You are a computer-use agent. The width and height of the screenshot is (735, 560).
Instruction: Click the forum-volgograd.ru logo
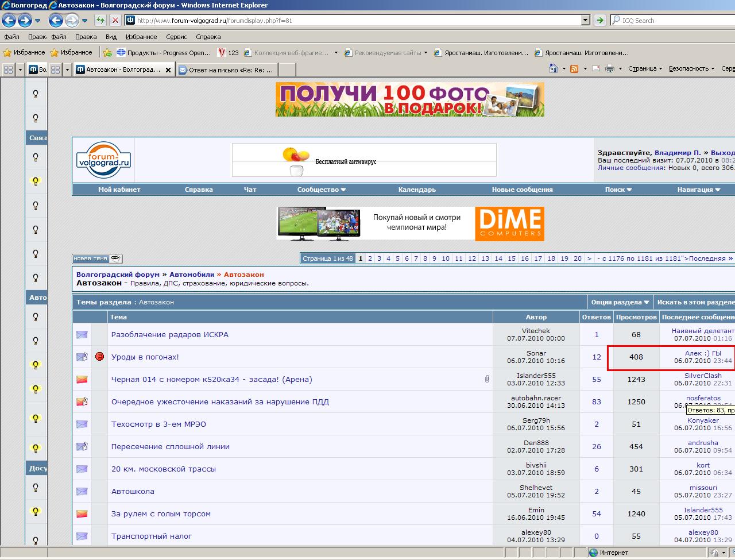103,160
